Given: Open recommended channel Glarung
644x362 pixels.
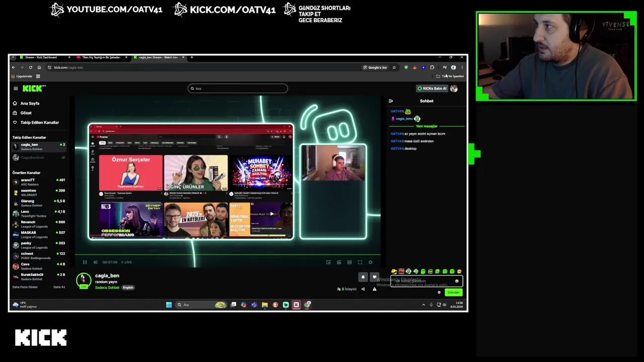Looking at the screenshot, I should tap(39, 203).
